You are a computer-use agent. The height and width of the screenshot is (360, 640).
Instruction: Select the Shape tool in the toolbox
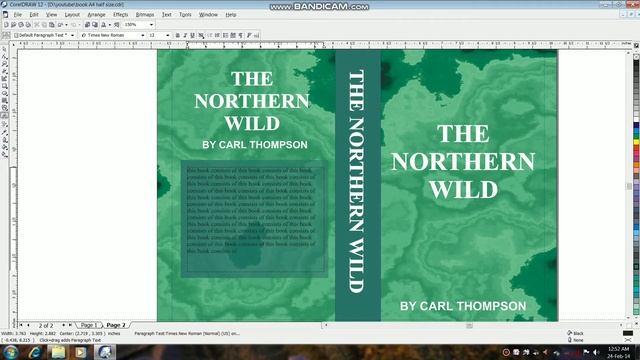pyautogui.click(x=5, y=57)
